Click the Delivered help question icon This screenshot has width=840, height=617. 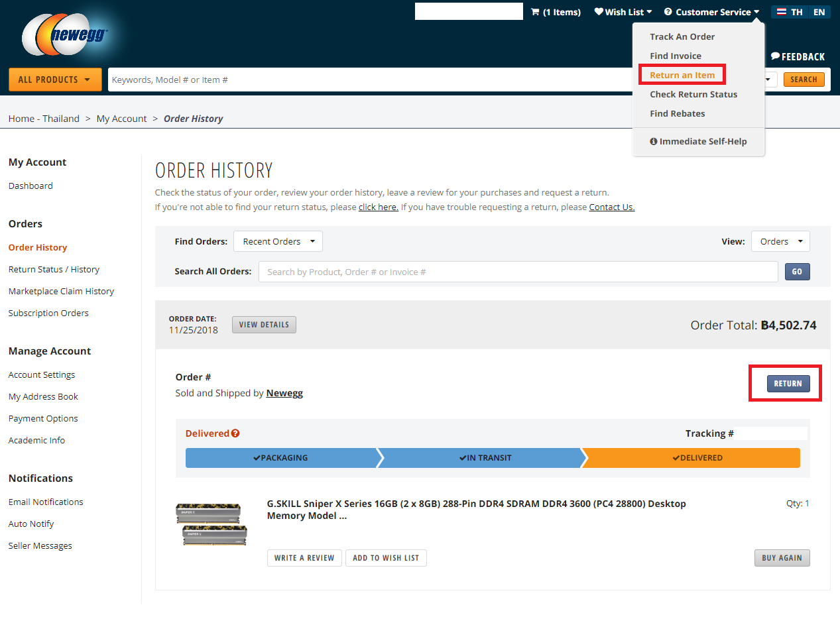tap(235, 433)
